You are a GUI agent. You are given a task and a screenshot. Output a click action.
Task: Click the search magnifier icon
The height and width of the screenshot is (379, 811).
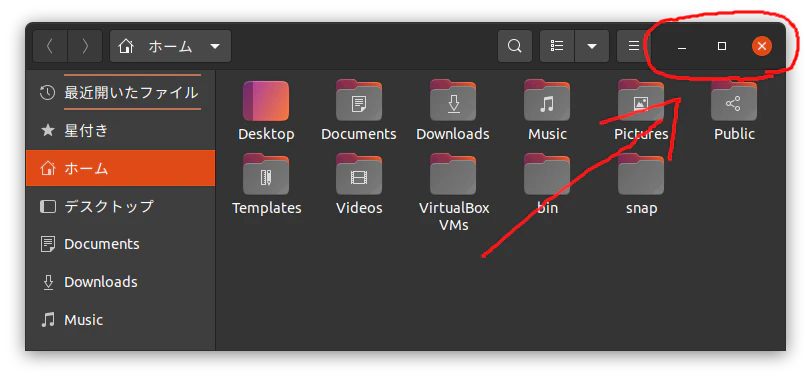tap(515, 47)
